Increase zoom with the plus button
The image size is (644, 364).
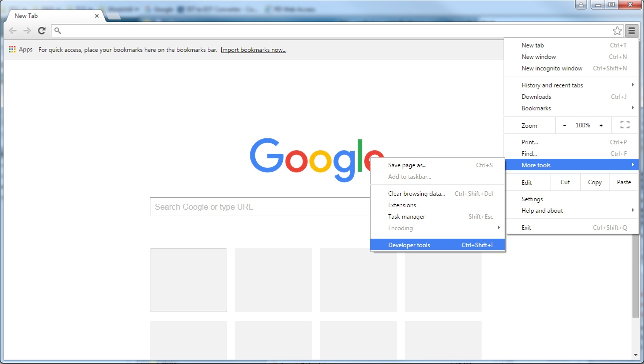tap(601, 125)
